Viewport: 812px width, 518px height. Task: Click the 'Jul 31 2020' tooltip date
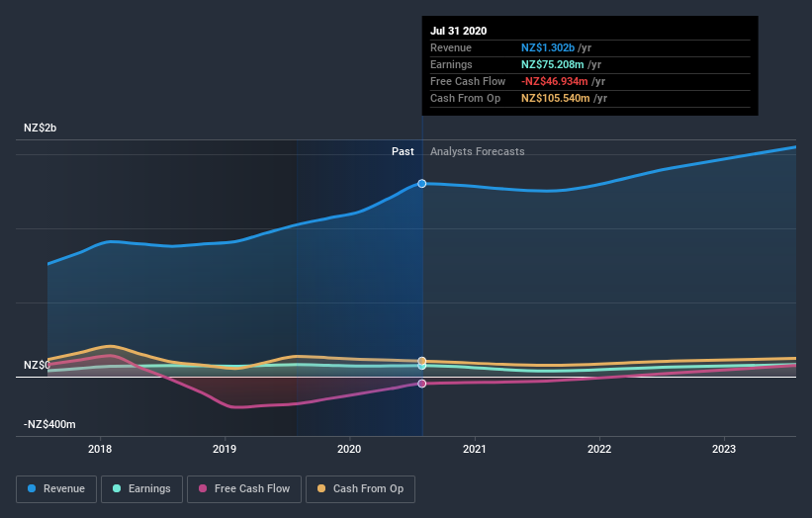click(458, 31)
